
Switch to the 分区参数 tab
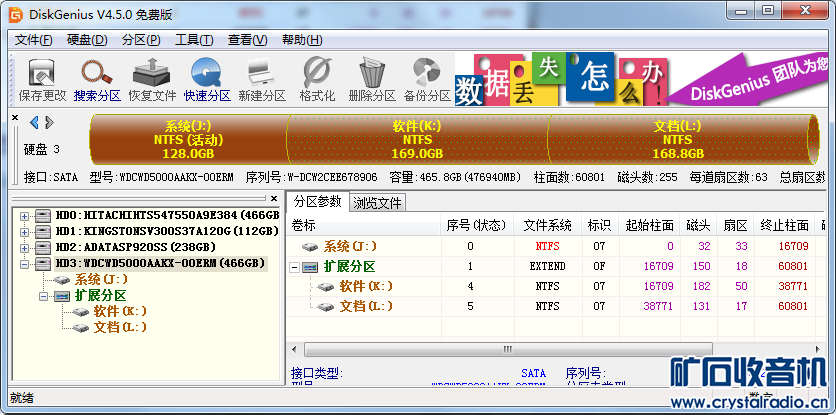point(318,202)
